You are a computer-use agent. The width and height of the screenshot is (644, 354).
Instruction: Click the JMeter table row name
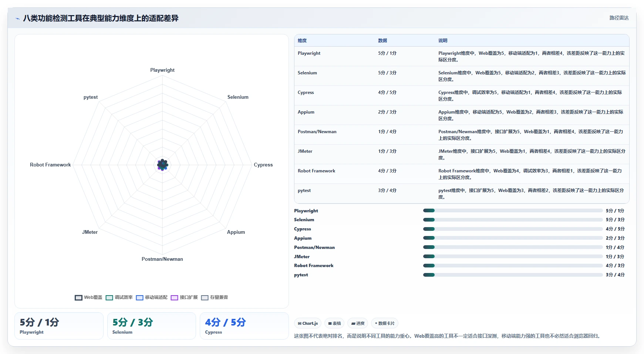tap(305, 151)
